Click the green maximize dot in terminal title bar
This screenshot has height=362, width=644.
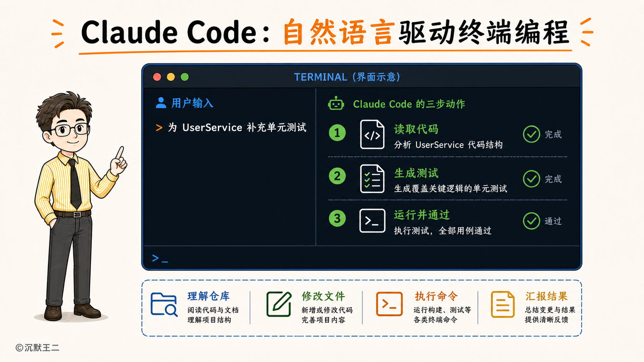[x=185, y=77]
